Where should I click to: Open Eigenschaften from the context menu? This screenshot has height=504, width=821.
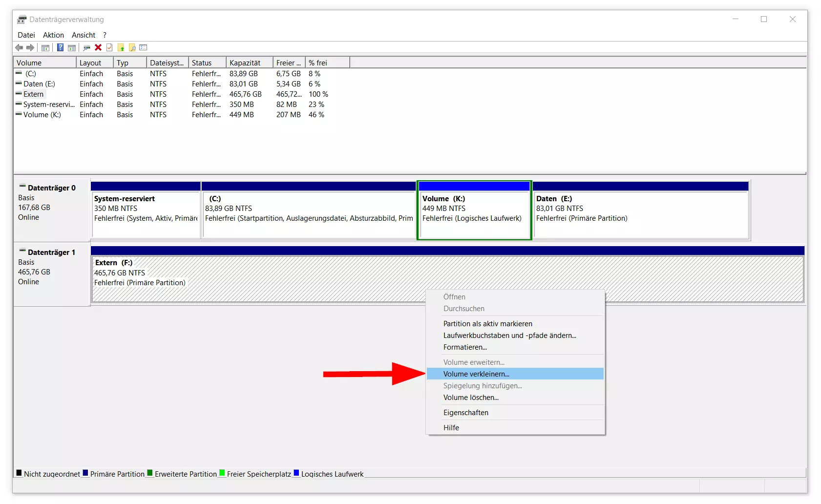click(x=515, y=413)
